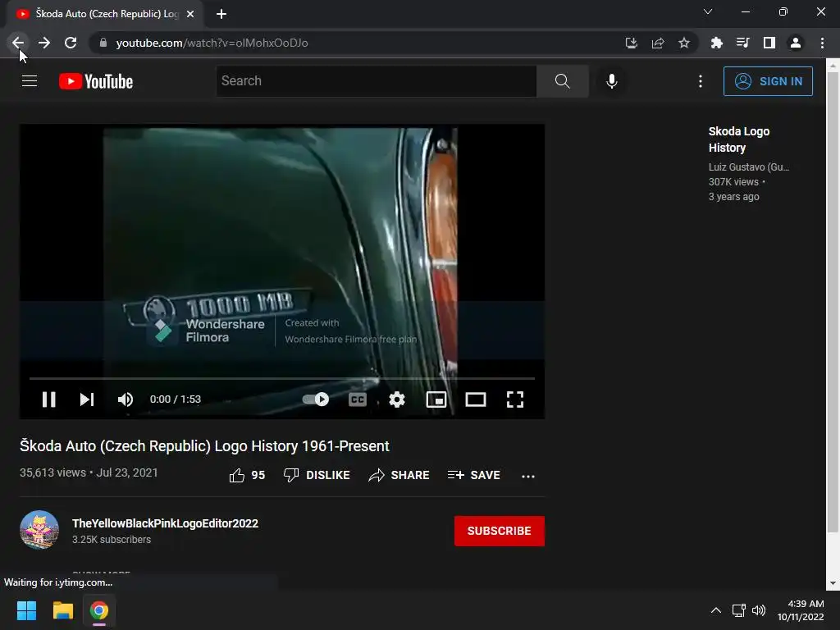
Task: Share this page from the address bar
Action: [658, 43]
